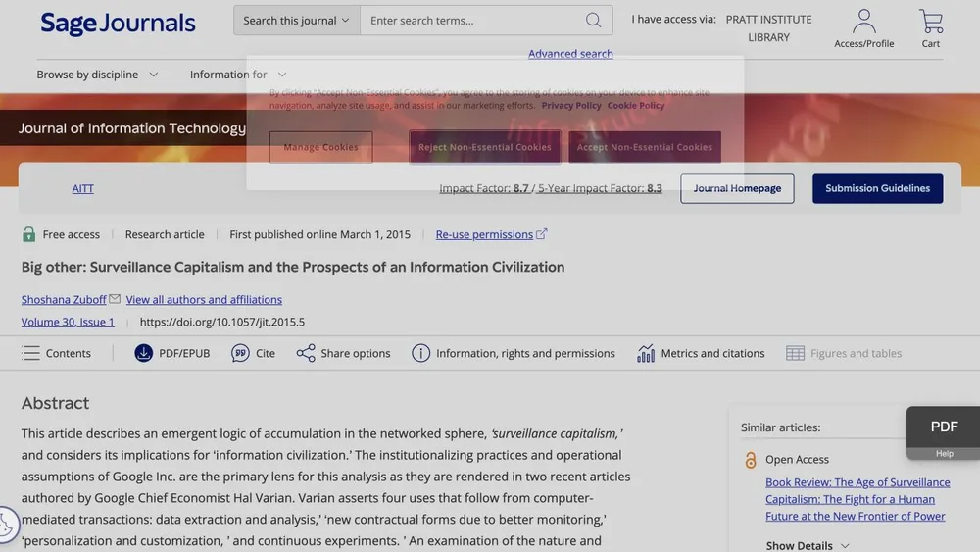
Task: Select Metrics and citations label
Action: [712, 353]
